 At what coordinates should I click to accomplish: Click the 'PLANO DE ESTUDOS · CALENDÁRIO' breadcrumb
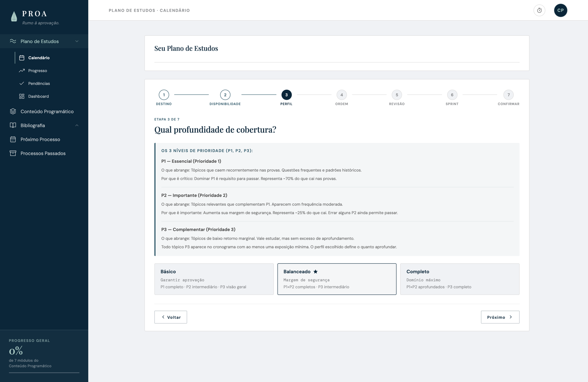pyautogui.click(x=149, y=10)
